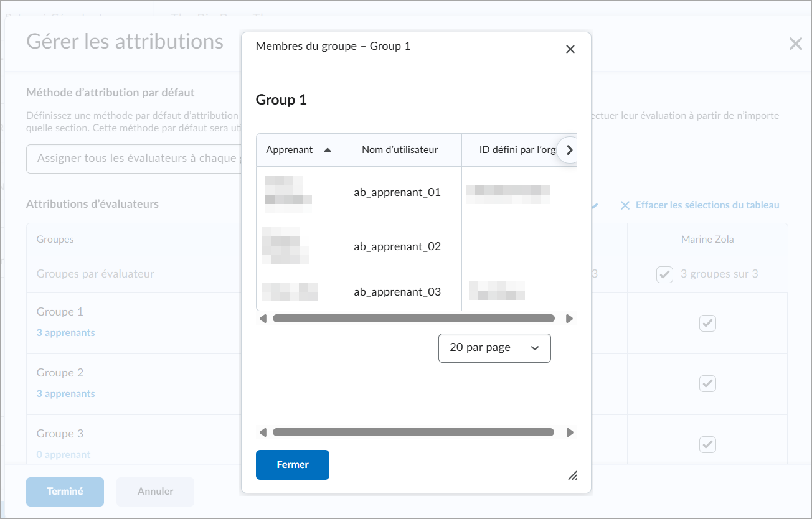Viewport: 812px width, 519px height.
Task: Click the resize handle of the dialog
Action: click(572, 476)
